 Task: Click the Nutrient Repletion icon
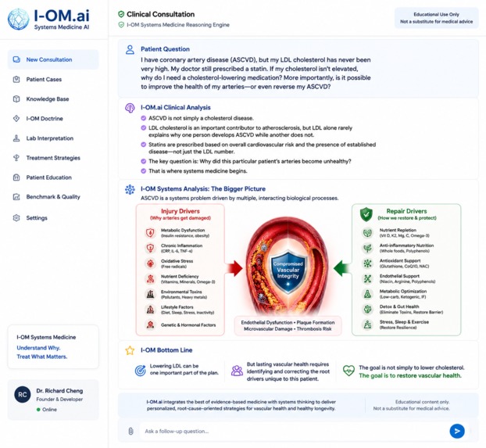point(367,233)
